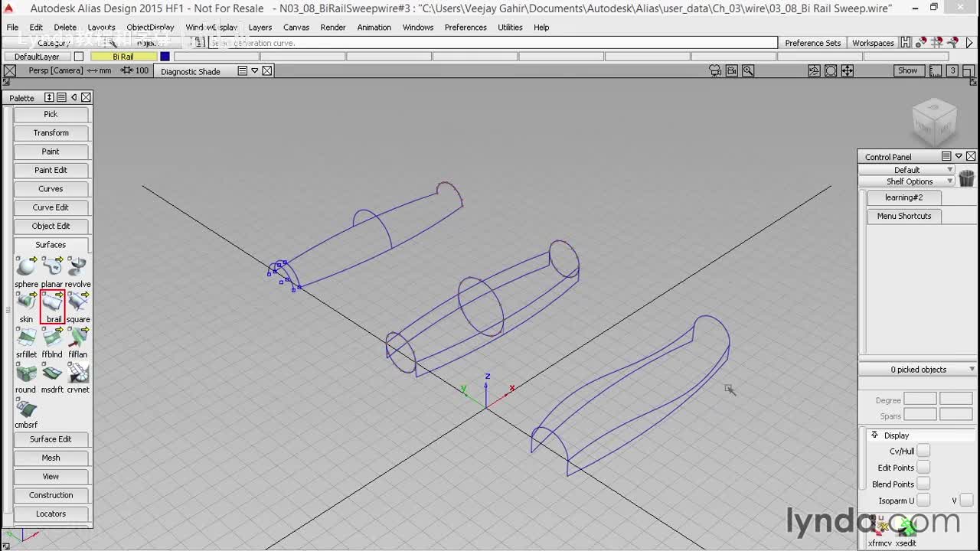Click the look-at circle-in-square icon

pyautogui.click(x=831, y=70)
